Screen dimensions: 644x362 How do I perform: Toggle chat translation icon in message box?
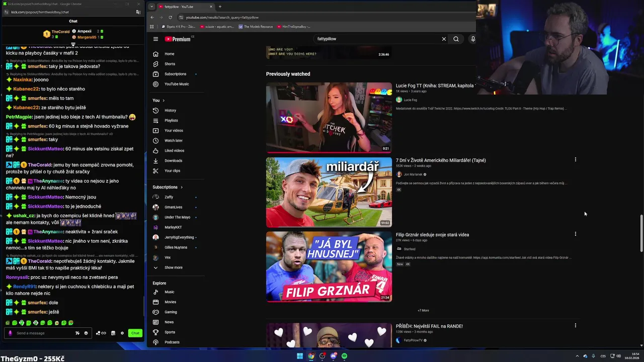click(x=77, y=333)
